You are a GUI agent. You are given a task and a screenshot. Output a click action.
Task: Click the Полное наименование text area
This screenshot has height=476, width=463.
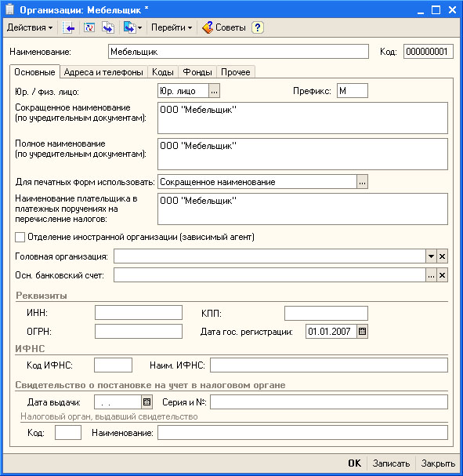click(302, 154)
